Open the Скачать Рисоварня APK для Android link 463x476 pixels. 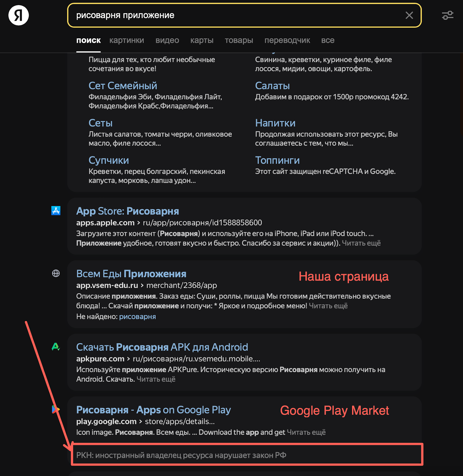pos(162,347)
